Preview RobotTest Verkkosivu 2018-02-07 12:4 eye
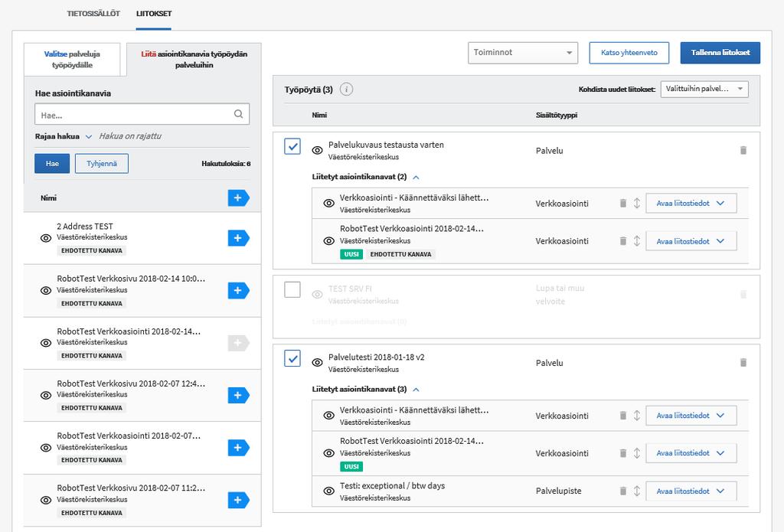Viewport: 784px width, 532px height. point(45,395)
